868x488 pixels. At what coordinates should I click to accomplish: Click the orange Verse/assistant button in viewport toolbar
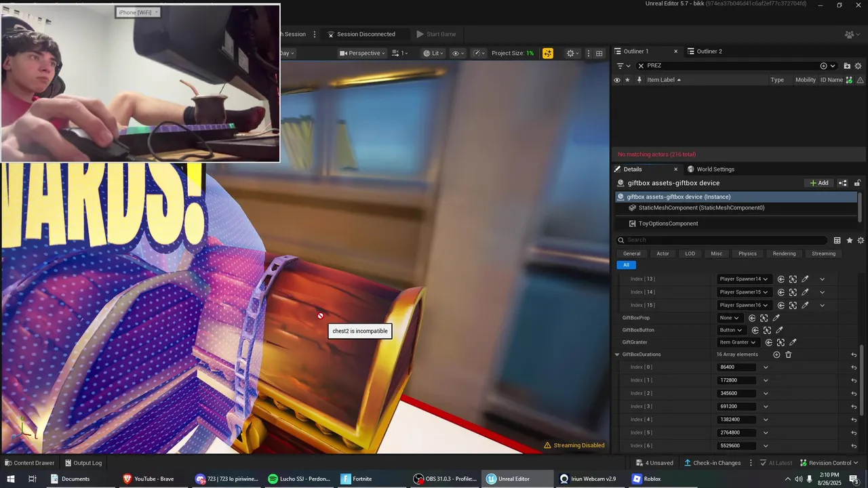(547, 53)
